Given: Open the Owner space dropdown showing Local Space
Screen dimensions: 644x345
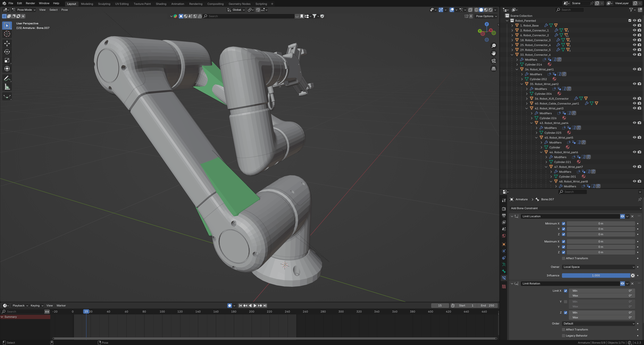Looking at the screenshot, I should point(598,267).
